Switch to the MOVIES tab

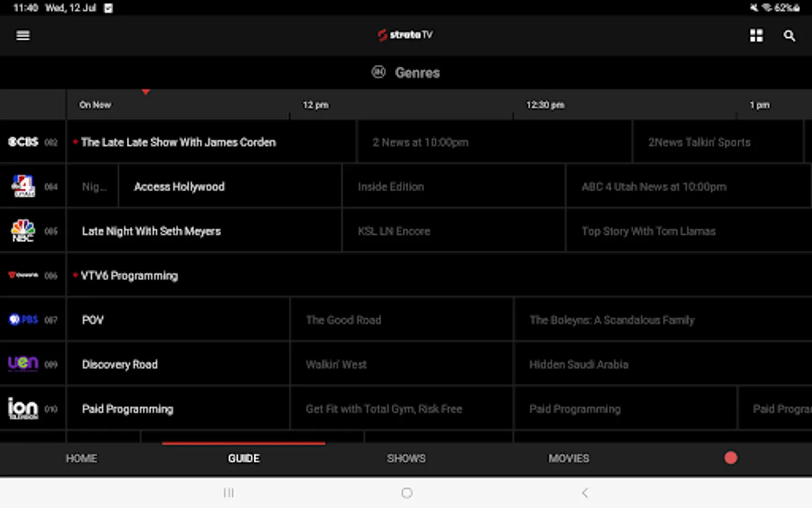tap(568, 458)
